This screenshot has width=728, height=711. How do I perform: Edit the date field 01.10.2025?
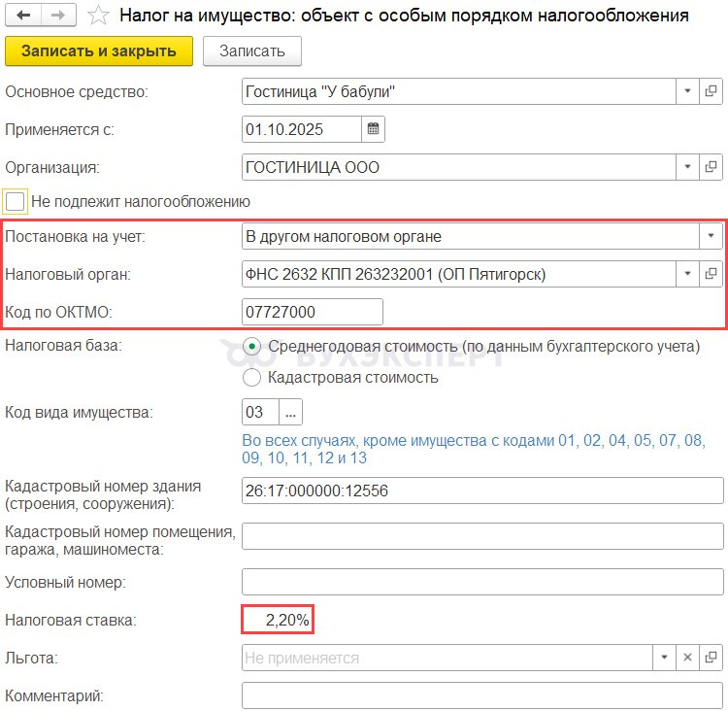[302, 129]
